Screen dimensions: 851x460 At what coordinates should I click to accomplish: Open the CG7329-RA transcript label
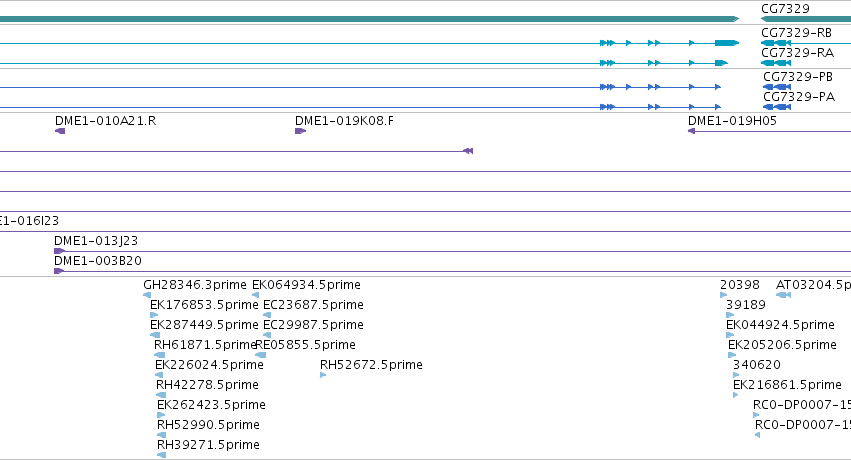click(797, 53)
